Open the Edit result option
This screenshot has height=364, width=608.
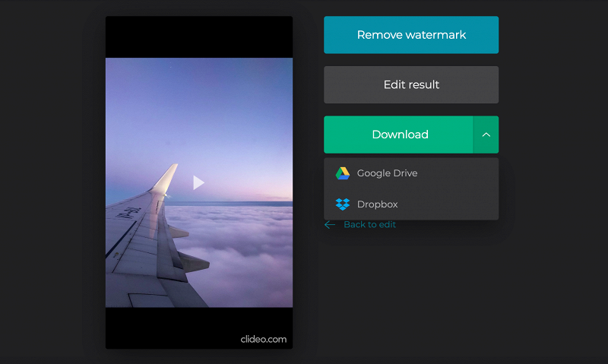(x=411, y=84)
